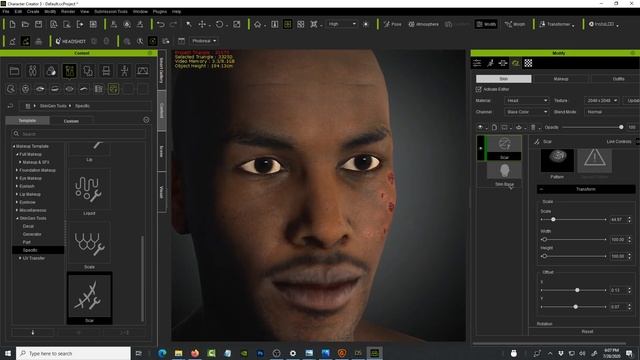Select the arrow selection tool
Screen dimensions: 640x360
tap(189, 24)
